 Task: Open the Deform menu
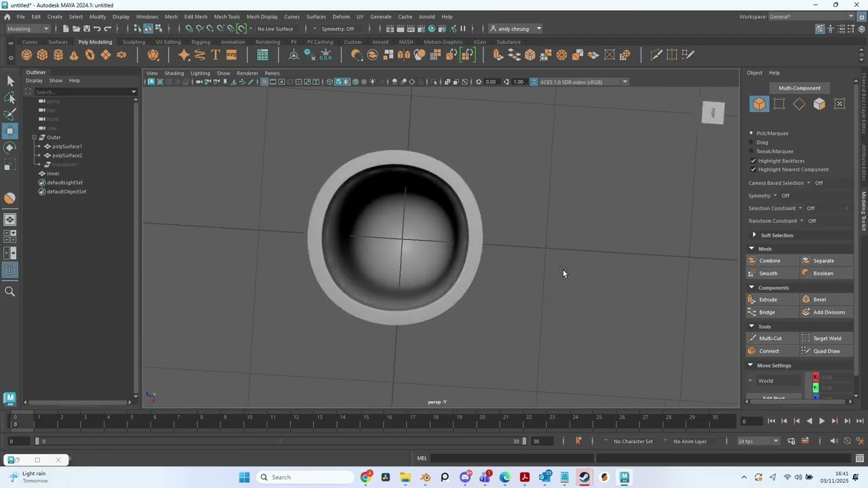[x=341, y=16]
